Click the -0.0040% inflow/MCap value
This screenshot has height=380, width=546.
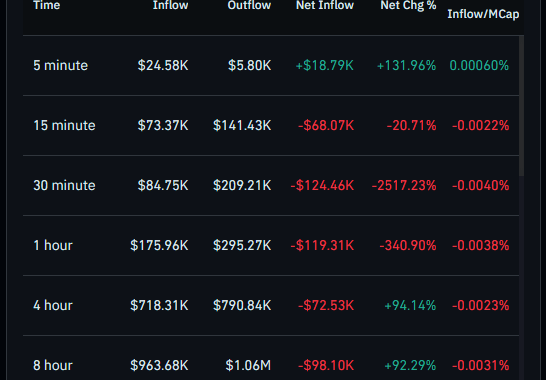coord(481,185)
